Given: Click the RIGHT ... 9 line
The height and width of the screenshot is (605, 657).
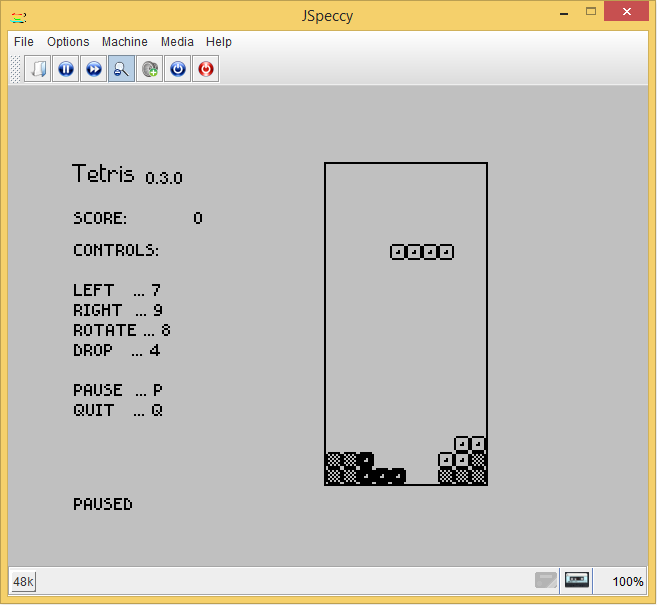Looking at the screenshot, I should (x=118, y=310).
